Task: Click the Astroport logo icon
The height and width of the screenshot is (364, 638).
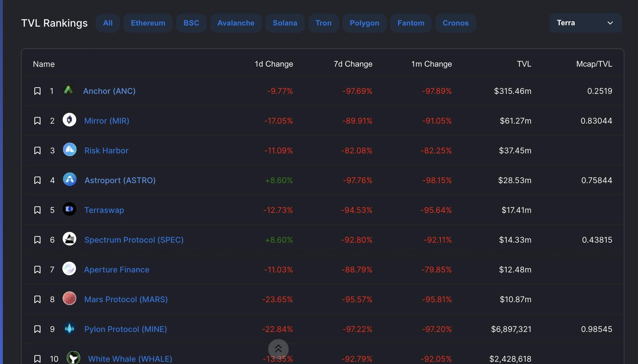Action: point(69,179)
